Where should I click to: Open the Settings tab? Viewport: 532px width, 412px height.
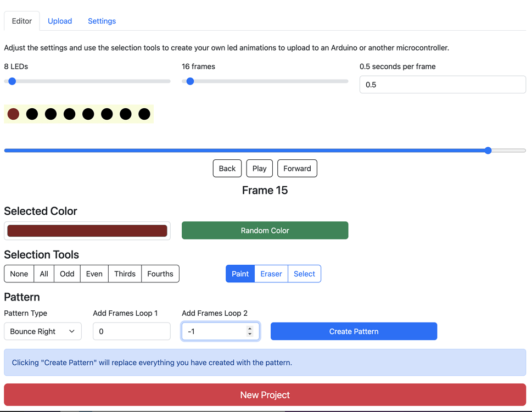pyautogui.click(x=101, y=21)
